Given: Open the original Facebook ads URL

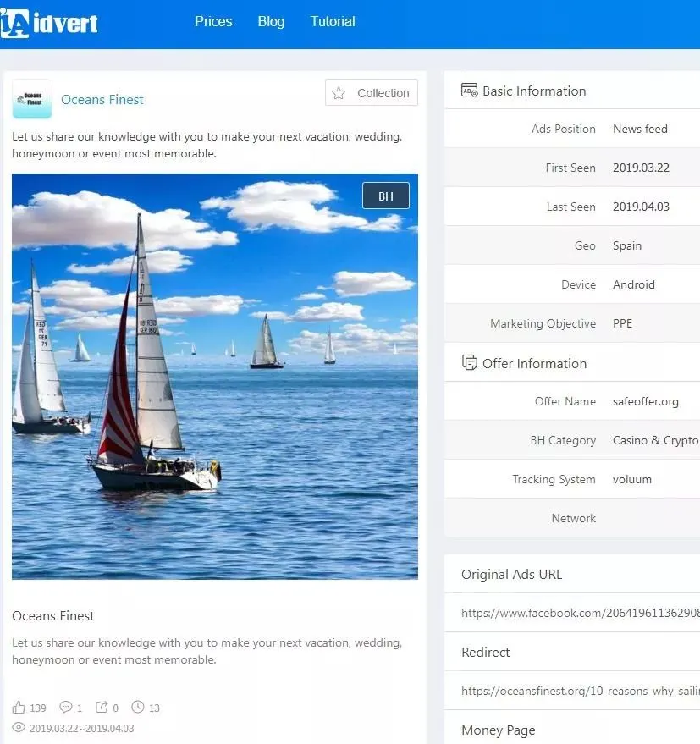Looking at the screenshot, I should pyautogui.click(x=581, y=613).
